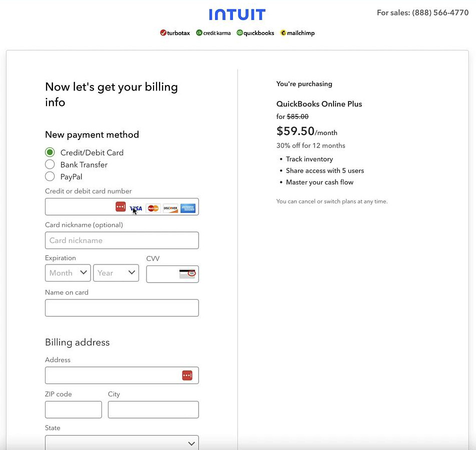476x450 pixels.
Task: Click the 'New payment method' heading
Action: pos(92,134)
